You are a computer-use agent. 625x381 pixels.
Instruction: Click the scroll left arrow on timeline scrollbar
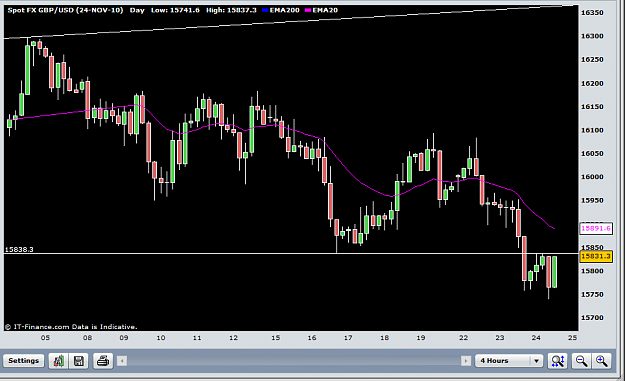122,361
